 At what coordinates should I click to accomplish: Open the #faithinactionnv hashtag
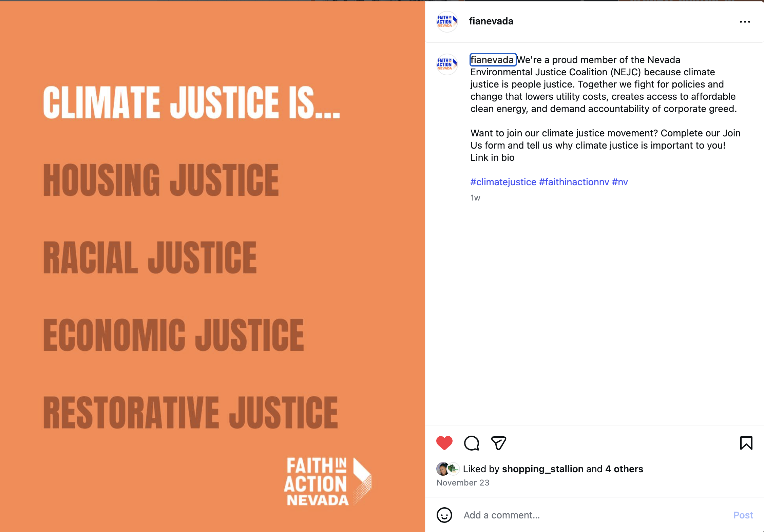(x=574, y=182)
